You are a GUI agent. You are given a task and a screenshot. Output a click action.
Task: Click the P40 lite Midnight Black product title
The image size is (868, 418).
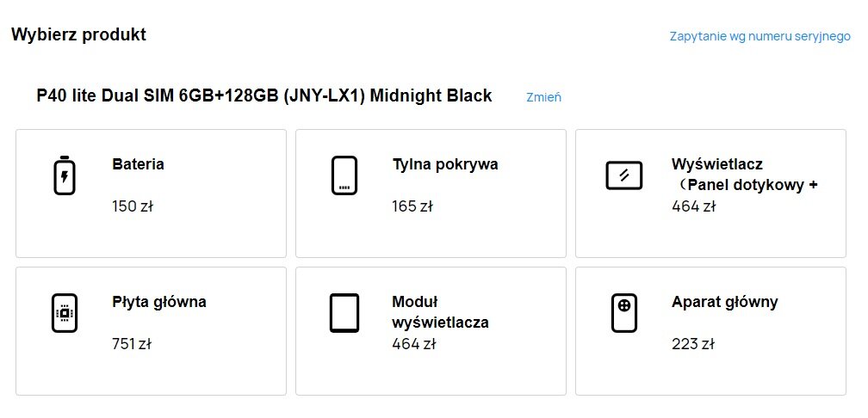pos(263,96)
